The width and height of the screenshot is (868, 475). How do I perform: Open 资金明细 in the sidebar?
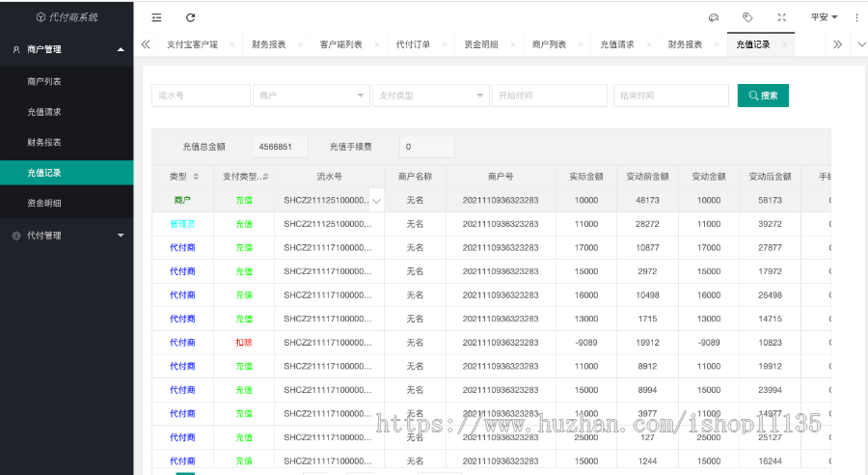click(x=67, y=204)
